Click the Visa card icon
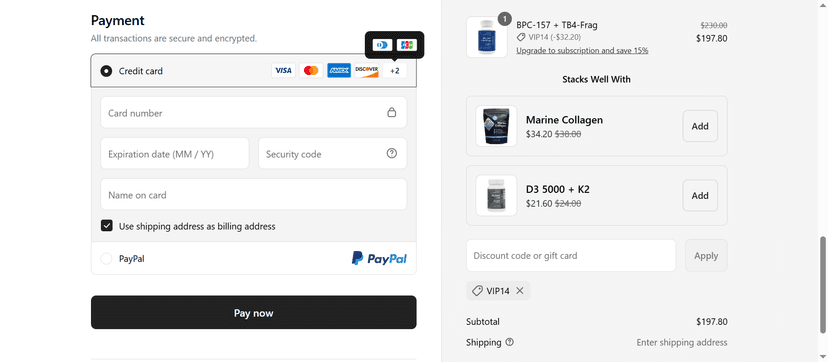Image resolution: width=828 pixels, height=362 pixels. (284, 71)
